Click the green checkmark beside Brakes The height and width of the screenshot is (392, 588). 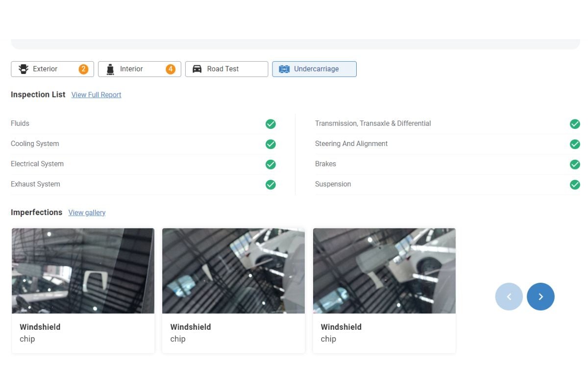[575, 164]
